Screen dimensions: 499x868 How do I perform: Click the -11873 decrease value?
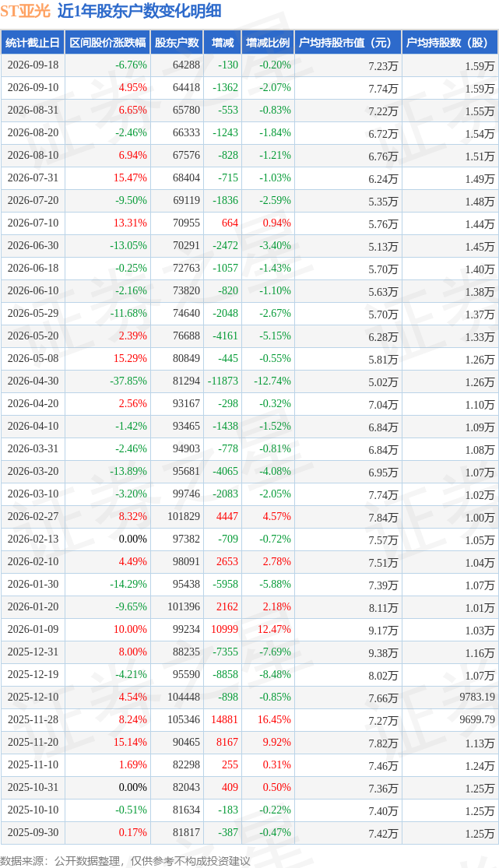(x=223, y=381)
